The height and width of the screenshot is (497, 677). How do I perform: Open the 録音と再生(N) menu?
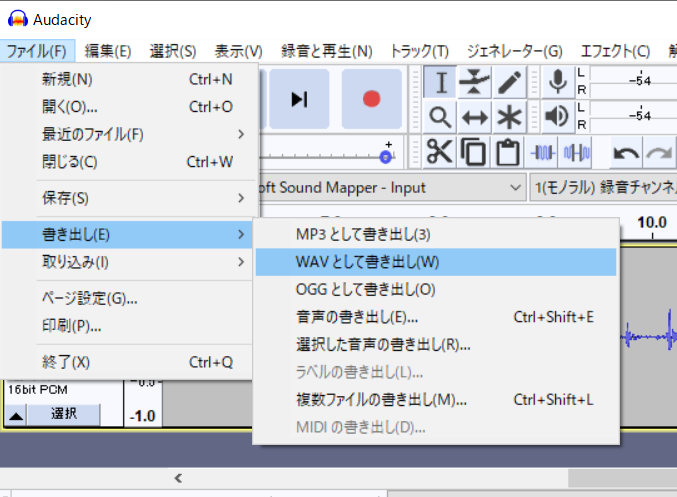(x=327, y=51)
